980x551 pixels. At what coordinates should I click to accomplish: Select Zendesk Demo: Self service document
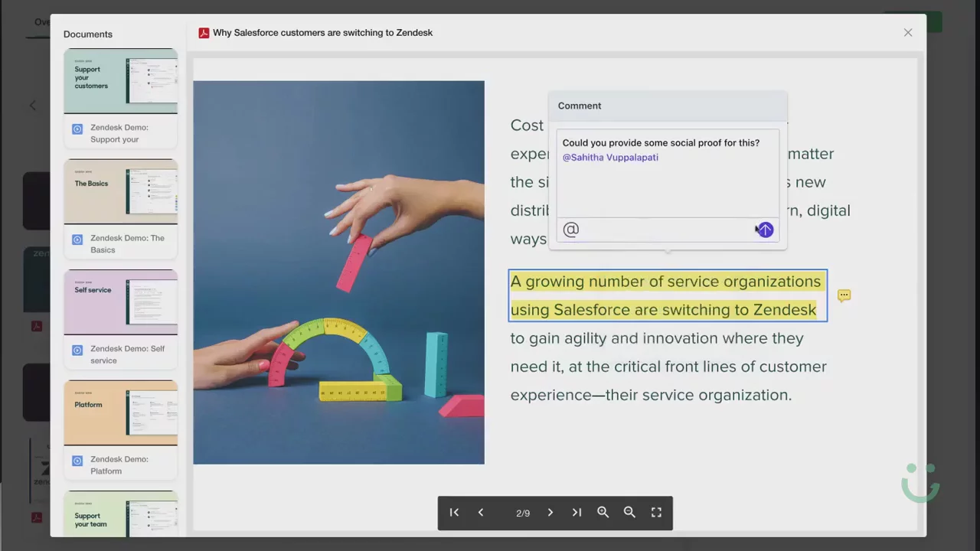[x=127, y=354]
